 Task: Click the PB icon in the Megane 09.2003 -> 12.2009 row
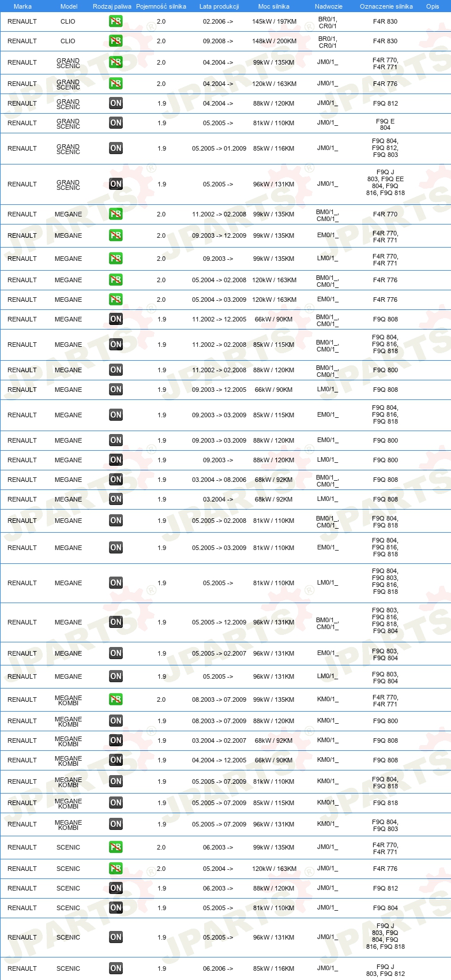116,235
